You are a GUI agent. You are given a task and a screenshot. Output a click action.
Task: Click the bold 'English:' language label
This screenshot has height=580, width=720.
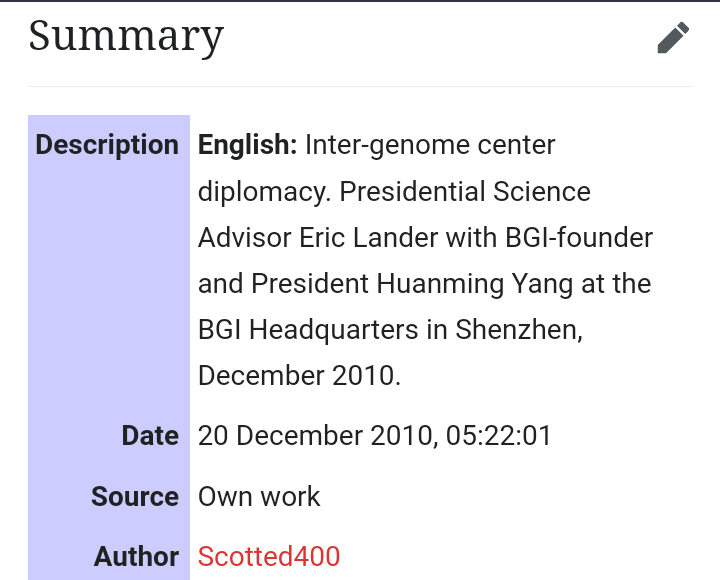(248, 145)
